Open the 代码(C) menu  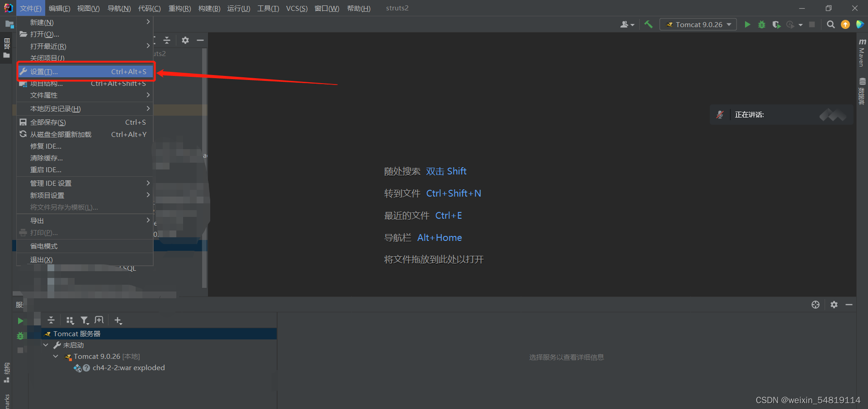[150, 8]
